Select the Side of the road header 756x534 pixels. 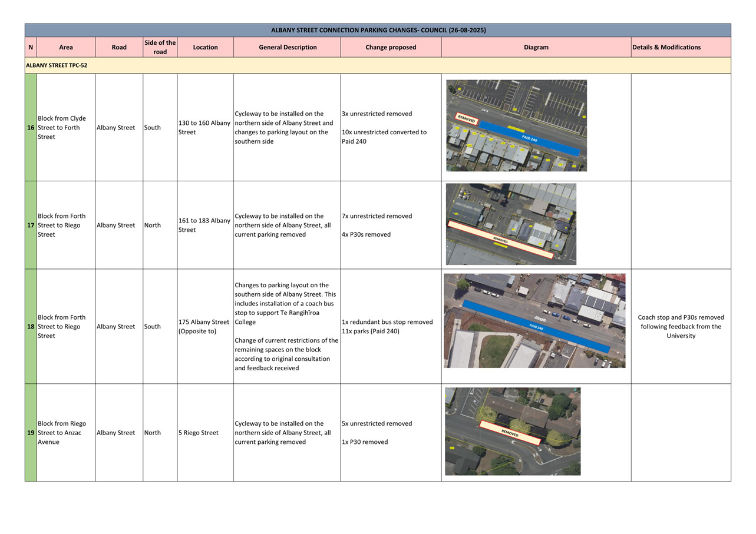coord(160,47)
